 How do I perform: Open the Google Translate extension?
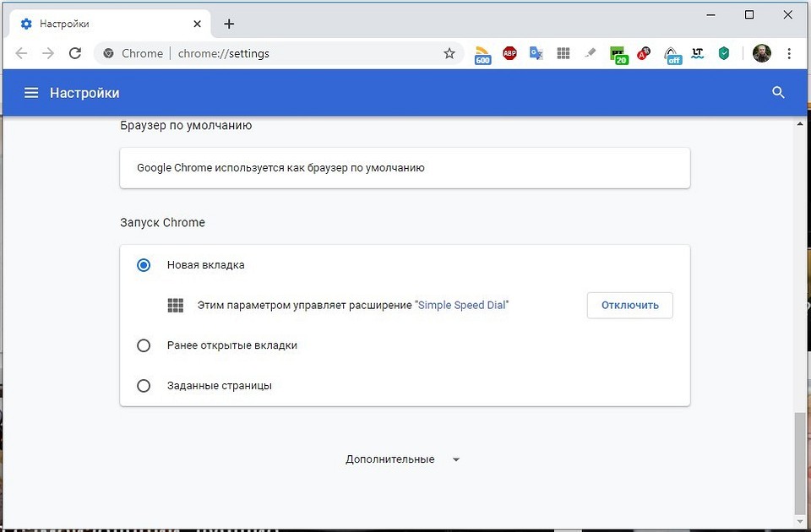pos(536,53)
